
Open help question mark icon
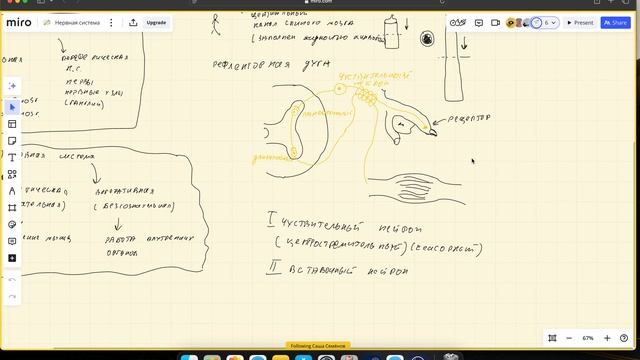point(624,338)
